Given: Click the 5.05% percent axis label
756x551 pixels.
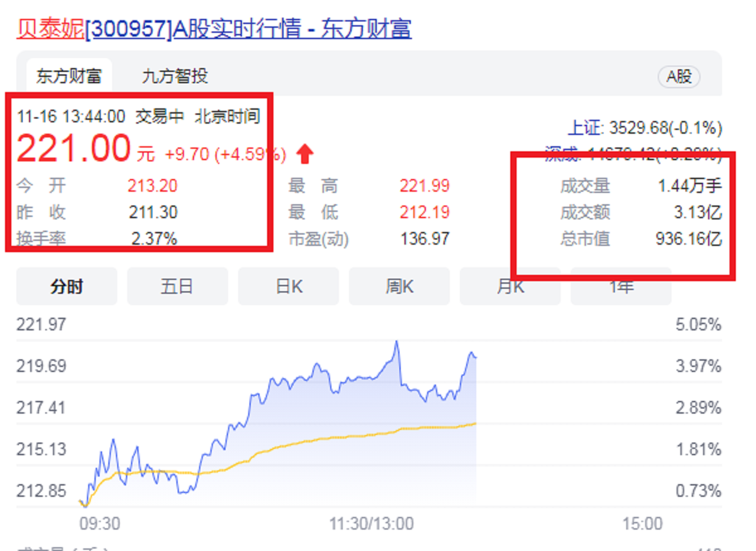Looking at the screenshot, I should pyautogui.click(x=699, y=325).
